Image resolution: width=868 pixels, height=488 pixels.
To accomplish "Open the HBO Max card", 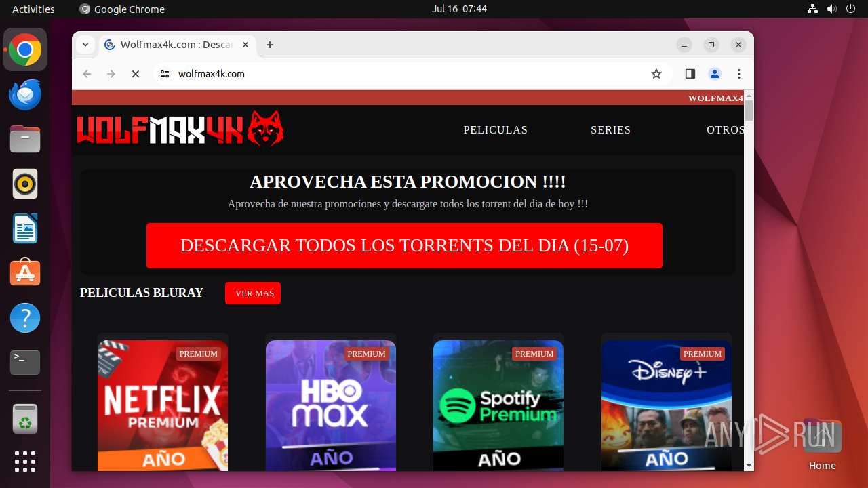I will click(331, 405).
